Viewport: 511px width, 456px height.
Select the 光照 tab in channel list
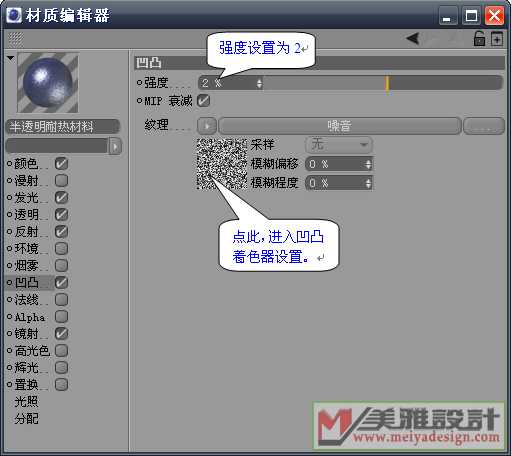26,401
